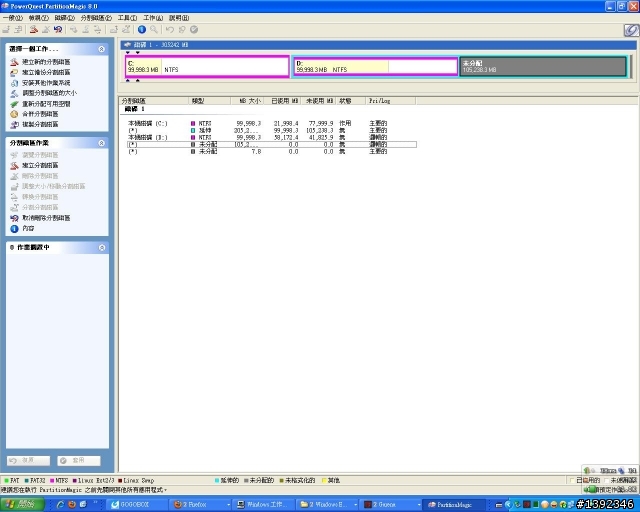Collapse the 選擇一個工作 panel

tap(102, 49)
